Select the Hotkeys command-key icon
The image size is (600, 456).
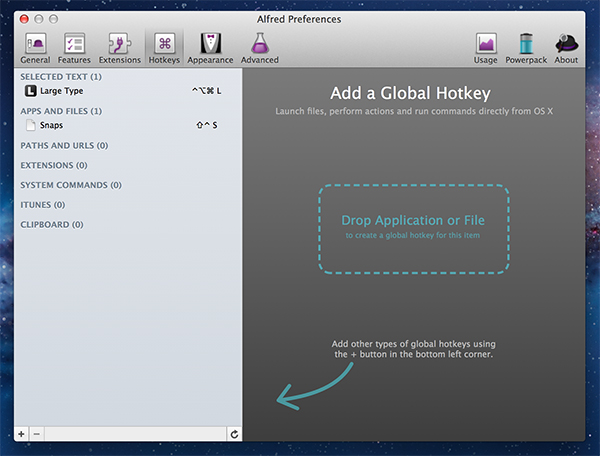tap(165, 43)
